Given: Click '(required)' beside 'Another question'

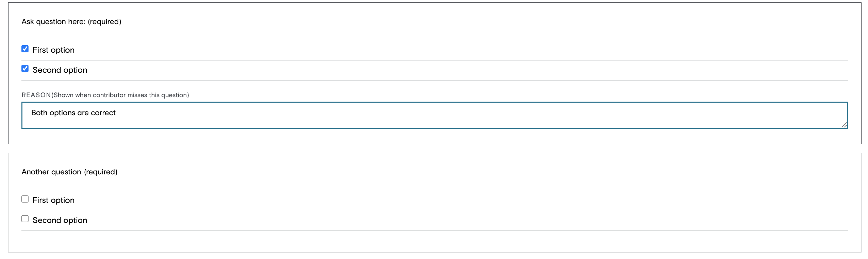Looking at the screenshot, I should pyautogui.click(x=101, y=172).
